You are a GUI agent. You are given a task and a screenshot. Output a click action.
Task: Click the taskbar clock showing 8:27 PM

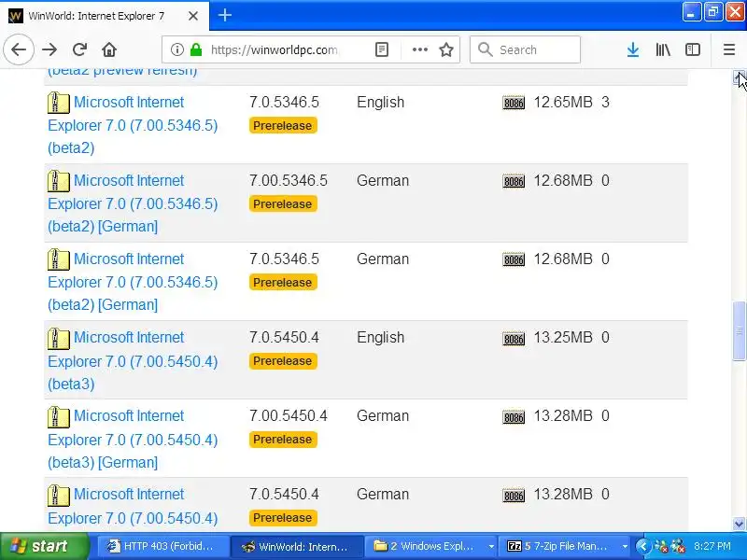pyautogui.click(x=712, y=546)
